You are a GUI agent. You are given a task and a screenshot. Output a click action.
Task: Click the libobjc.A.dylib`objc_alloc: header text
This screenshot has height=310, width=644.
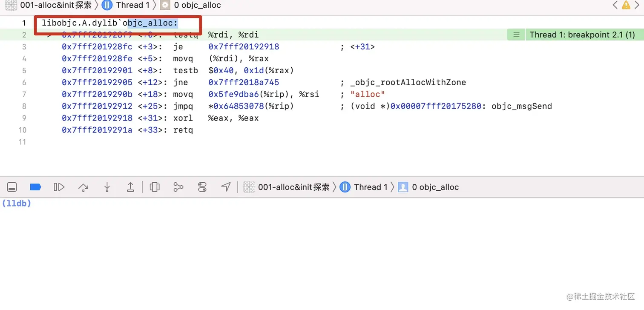[110, 23]
